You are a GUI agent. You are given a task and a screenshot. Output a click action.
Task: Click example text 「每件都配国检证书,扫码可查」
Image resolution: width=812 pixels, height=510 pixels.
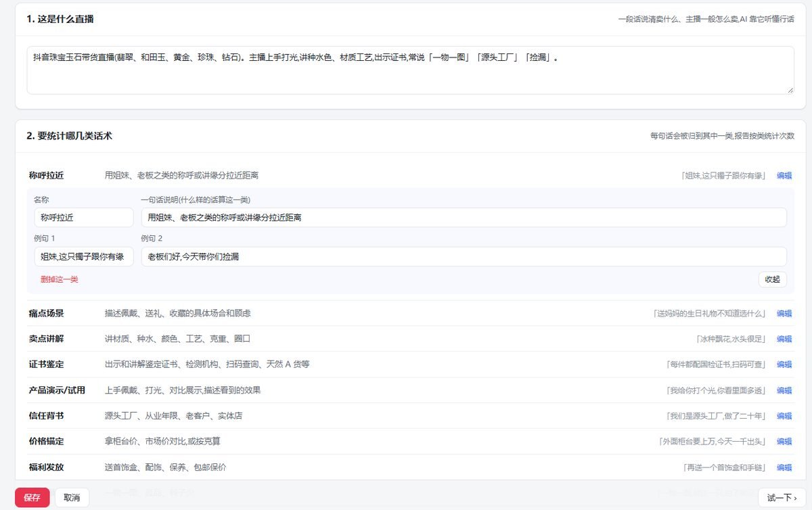(x=715, y=365)
